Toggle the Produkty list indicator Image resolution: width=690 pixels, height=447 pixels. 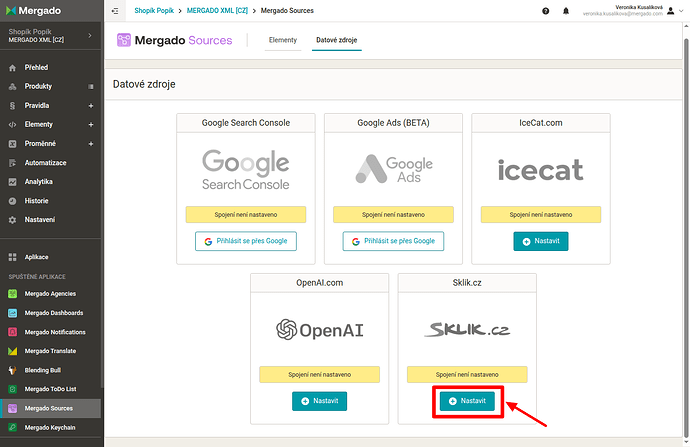pos(91,87)
